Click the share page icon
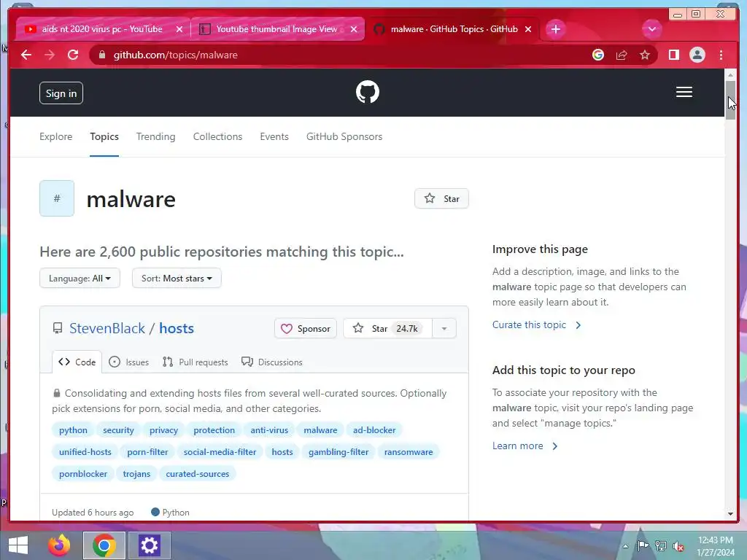This screenshot has width=747, height=560. point(622,55)
